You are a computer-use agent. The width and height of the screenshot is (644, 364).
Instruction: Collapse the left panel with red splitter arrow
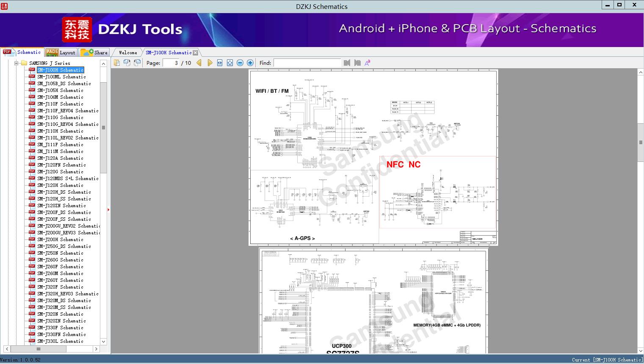108,210
